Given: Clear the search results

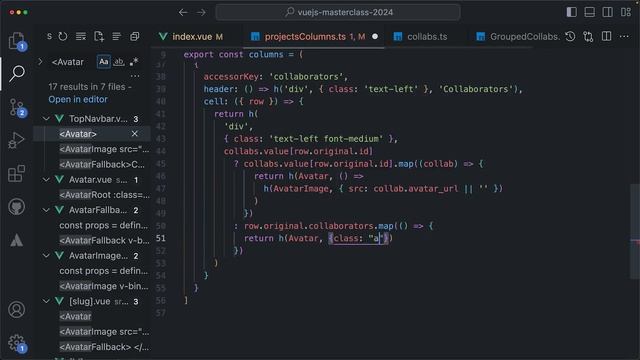Looking at the screenshot, I should pos(81,37).
